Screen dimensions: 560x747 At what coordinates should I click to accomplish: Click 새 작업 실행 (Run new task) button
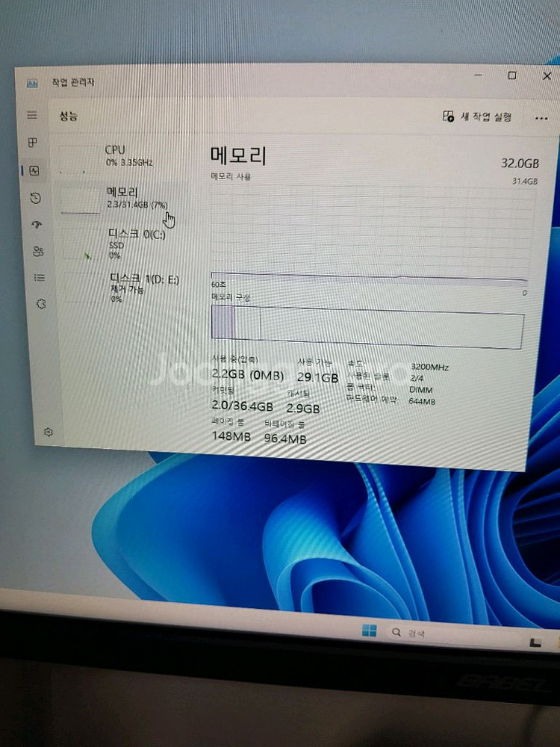(477, 117)
